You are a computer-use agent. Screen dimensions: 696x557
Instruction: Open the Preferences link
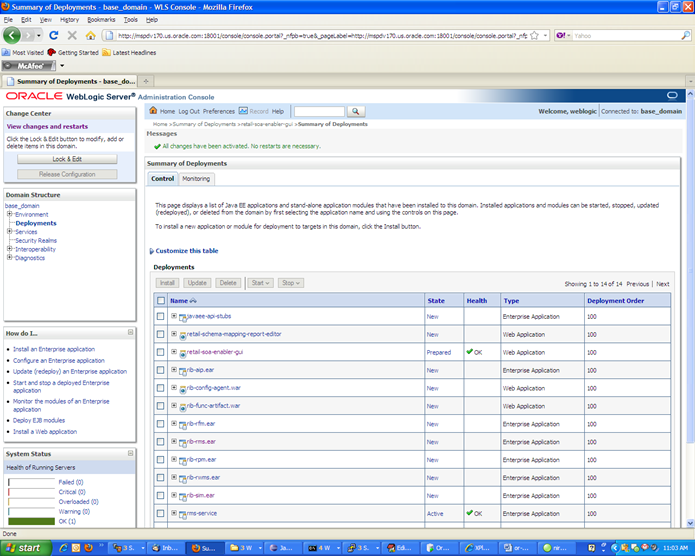(x=219, y=111)
